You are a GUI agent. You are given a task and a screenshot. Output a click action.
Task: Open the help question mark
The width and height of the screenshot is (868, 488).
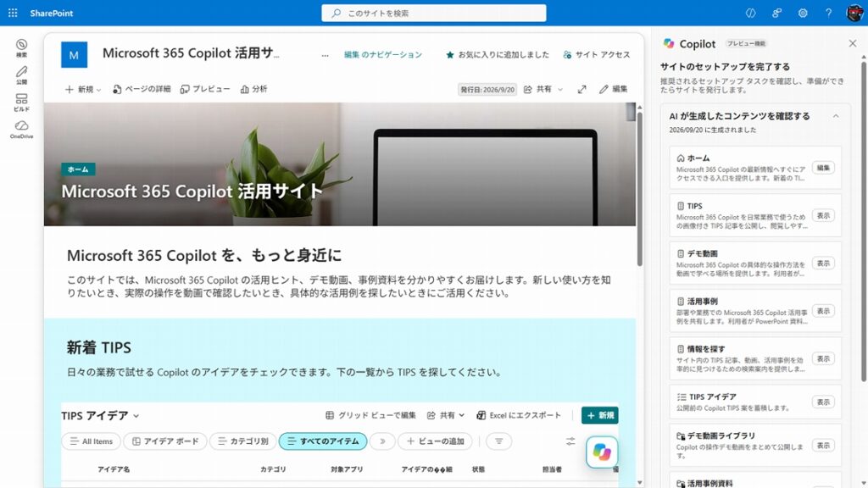click(x=828, y=14)
